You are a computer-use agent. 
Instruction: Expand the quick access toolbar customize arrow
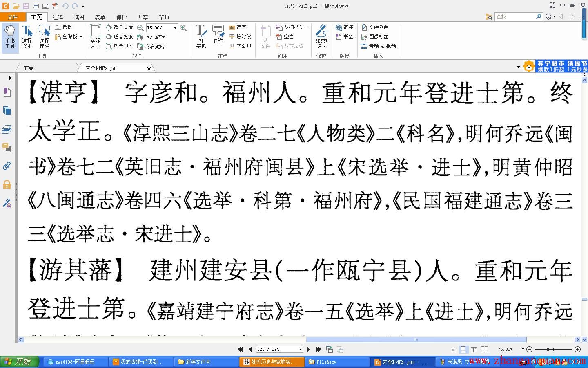[x=82, y=6]
